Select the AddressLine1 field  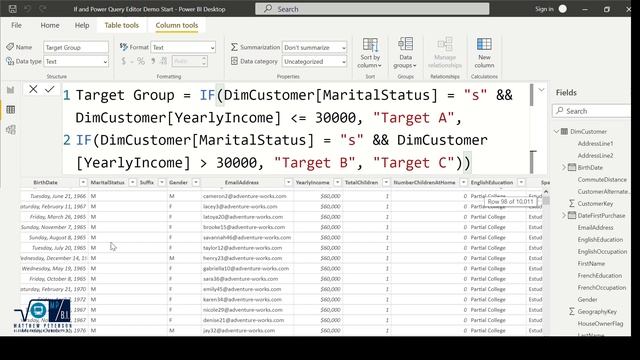(595, 144)
